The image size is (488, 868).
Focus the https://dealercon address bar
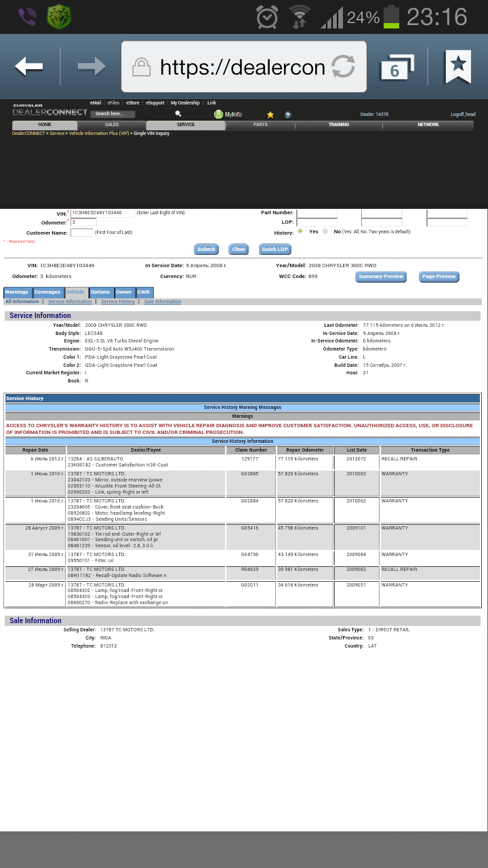coord(244,66)
